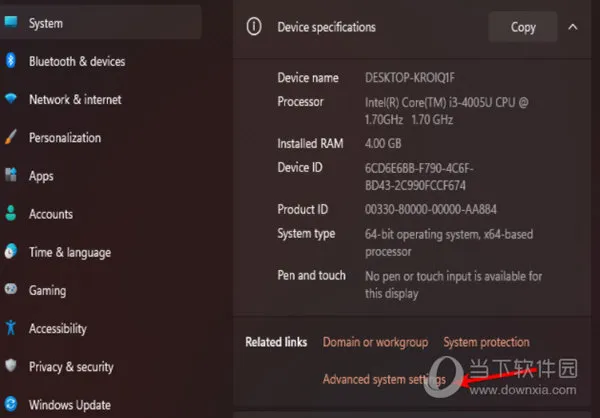600x418 pixels.
Task: Select Personalization in the sidebar
Action: coord(65,138)
